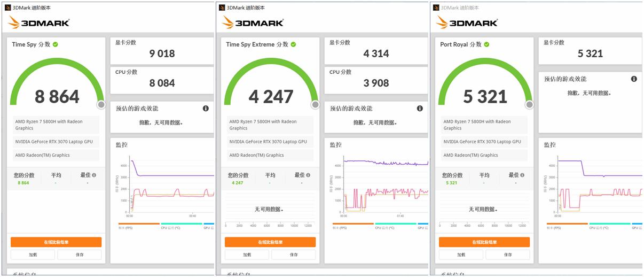Click gauge end knob of 8 864 score dial
644x277 pixels.
pos(101,105)
